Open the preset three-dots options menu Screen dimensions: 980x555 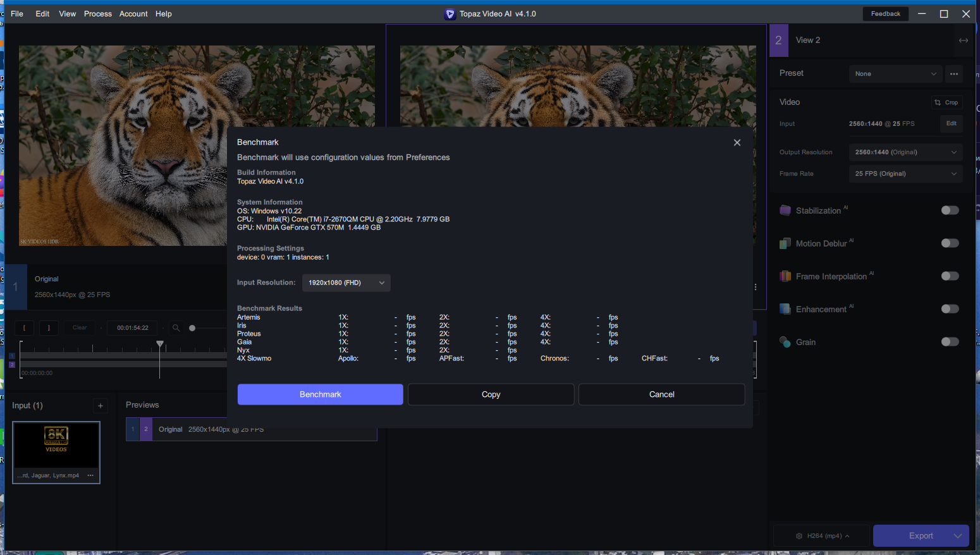point(954,74)
